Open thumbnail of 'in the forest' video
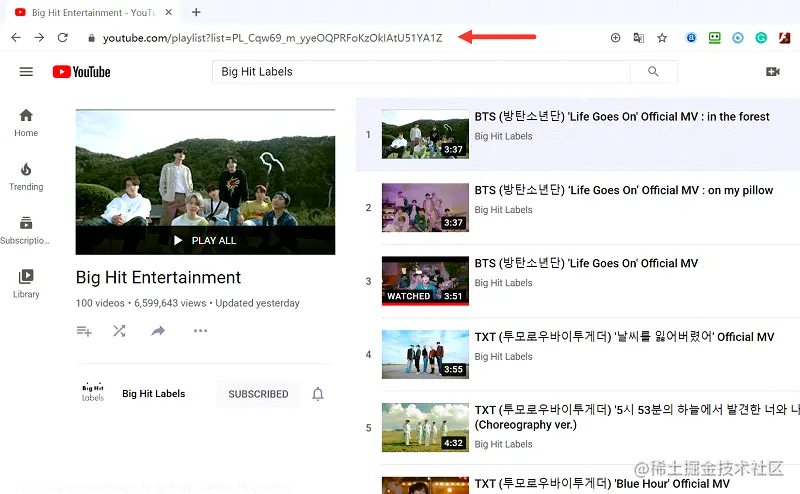 pos(425,134)
